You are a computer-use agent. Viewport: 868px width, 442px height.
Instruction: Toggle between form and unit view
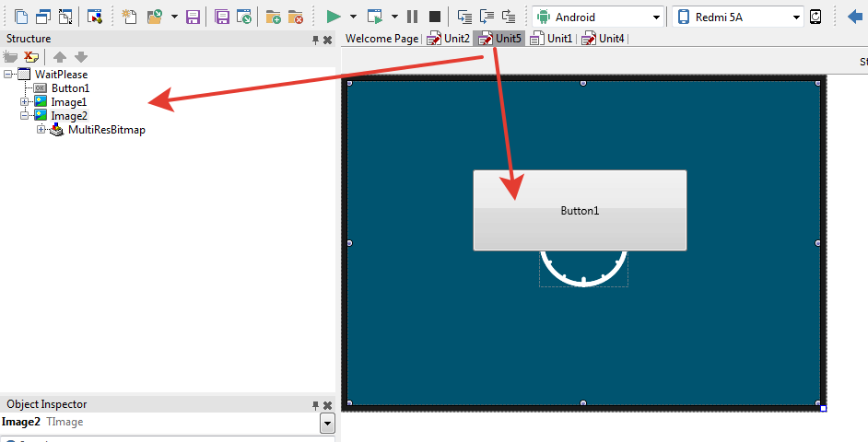[x=65, y=17]
